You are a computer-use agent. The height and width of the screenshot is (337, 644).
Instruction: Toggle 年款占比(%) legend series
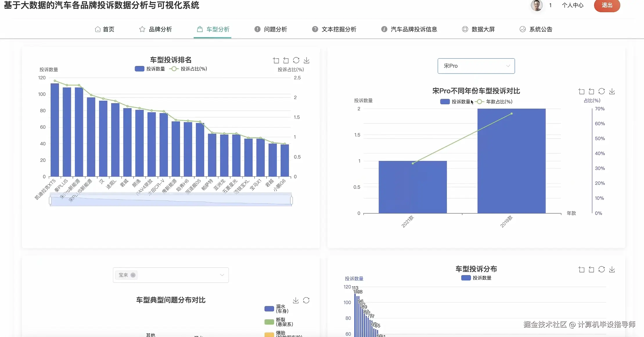(494, 102)
